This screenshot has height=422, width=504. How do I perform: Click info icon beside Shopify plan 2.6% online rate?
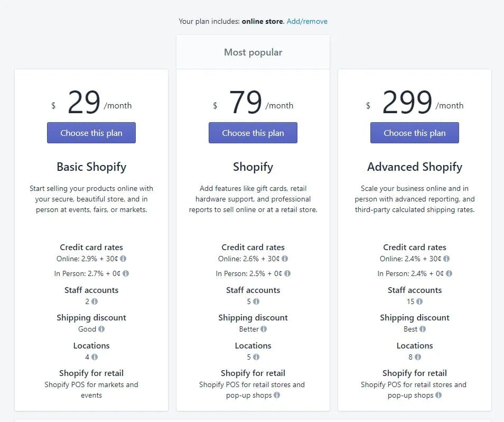pos(285,259)
